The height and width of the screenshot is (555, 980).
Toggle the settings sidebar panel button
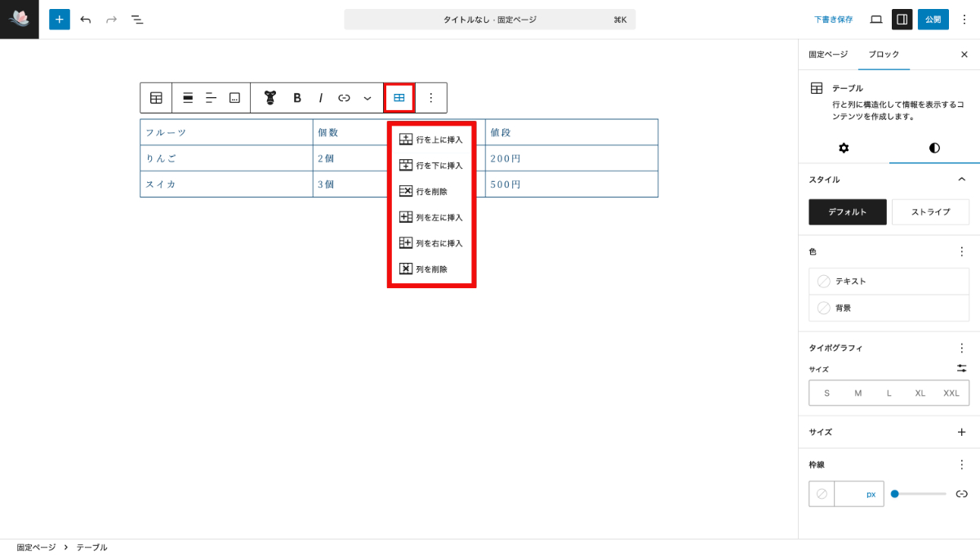(902, 19)
